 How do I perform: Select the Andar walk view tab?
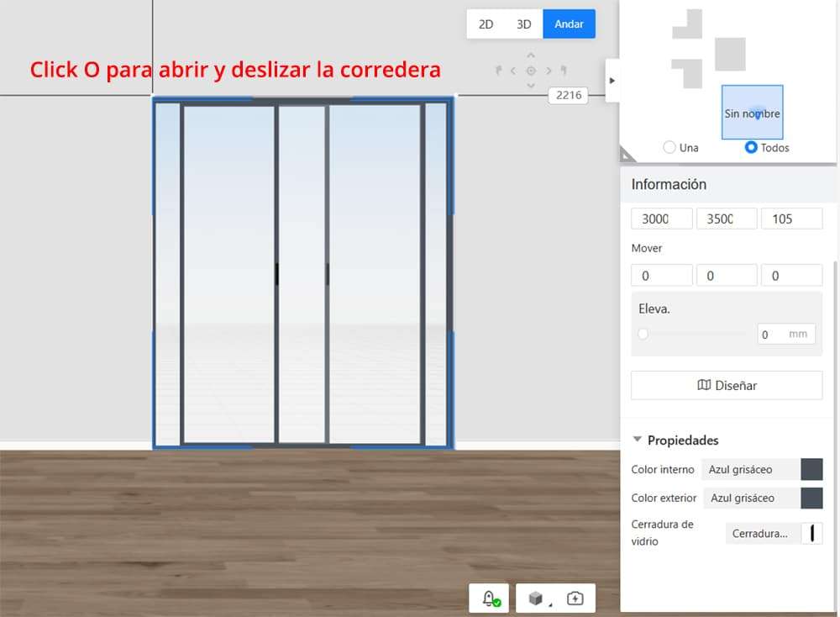click(x=569, y=24)
